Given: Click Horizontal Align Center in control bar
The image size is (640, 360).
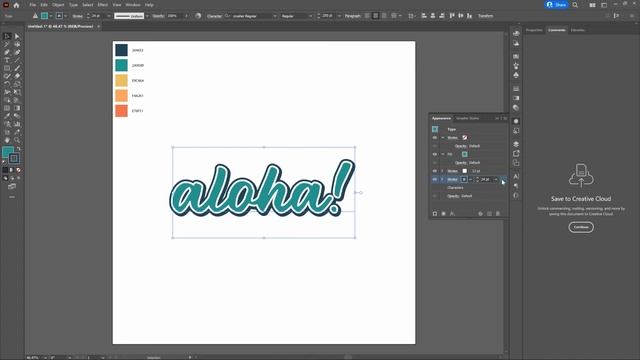Looking at the screenshot, I should tap(433, 16).
